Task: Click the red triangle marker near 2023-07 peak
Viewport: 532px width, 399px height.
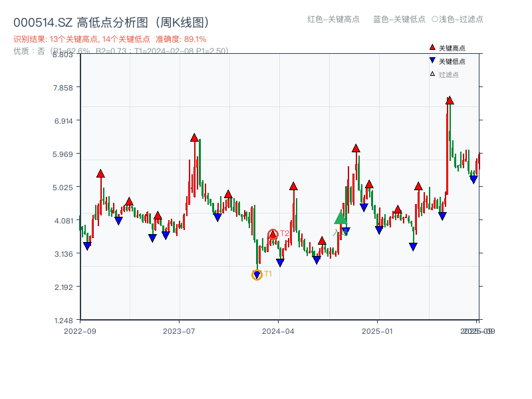Action: click(x=194, y=137)
